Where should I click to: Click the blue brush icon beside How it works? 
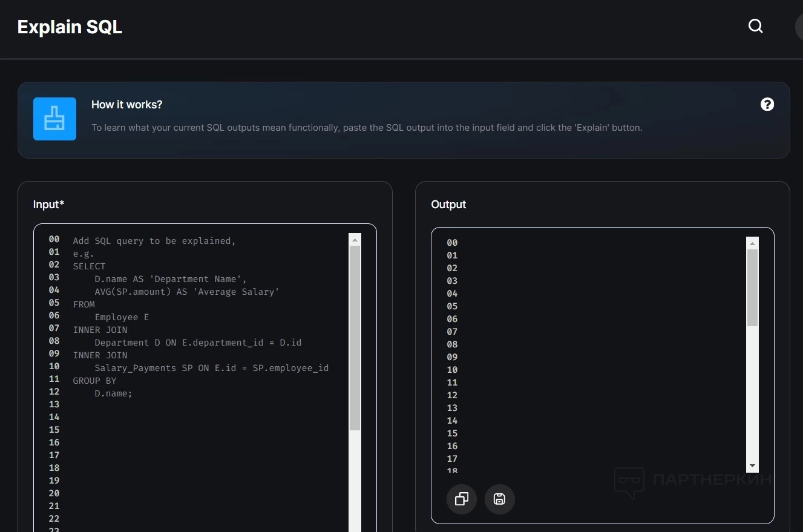point(54,119)
